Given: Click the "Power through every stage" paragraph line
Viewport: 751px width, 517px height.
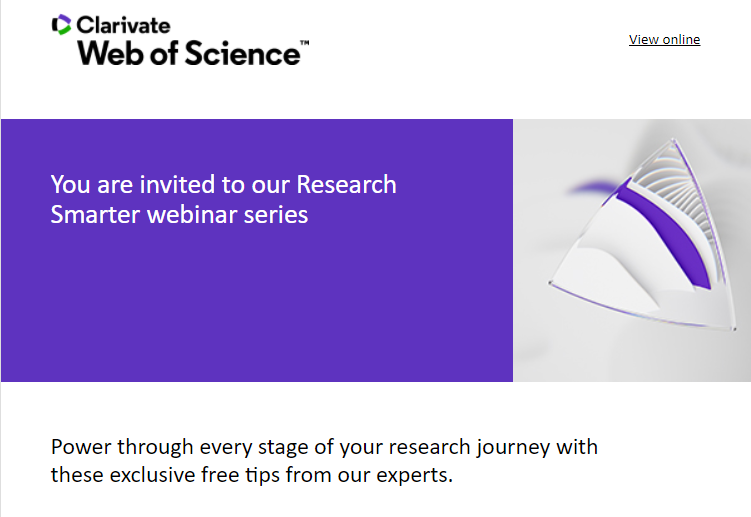Looking at the screenshot, I should [x=324, y=446].
